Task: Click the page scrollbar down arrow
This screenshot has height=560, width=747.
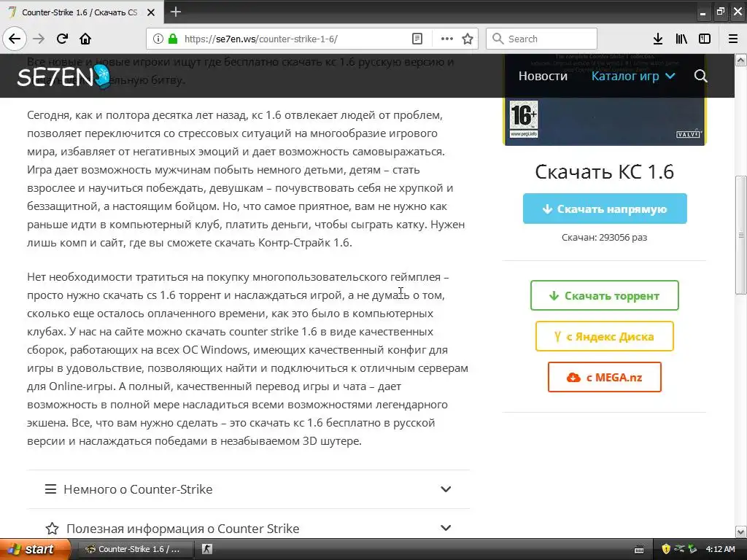Action: pyautogui.click(x=741, y=532)
